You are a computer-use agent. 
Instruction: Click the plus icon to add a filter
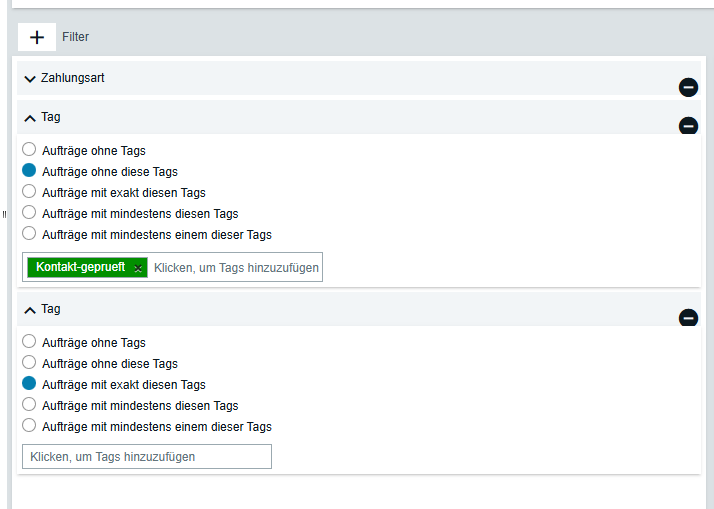coord(37,37)
